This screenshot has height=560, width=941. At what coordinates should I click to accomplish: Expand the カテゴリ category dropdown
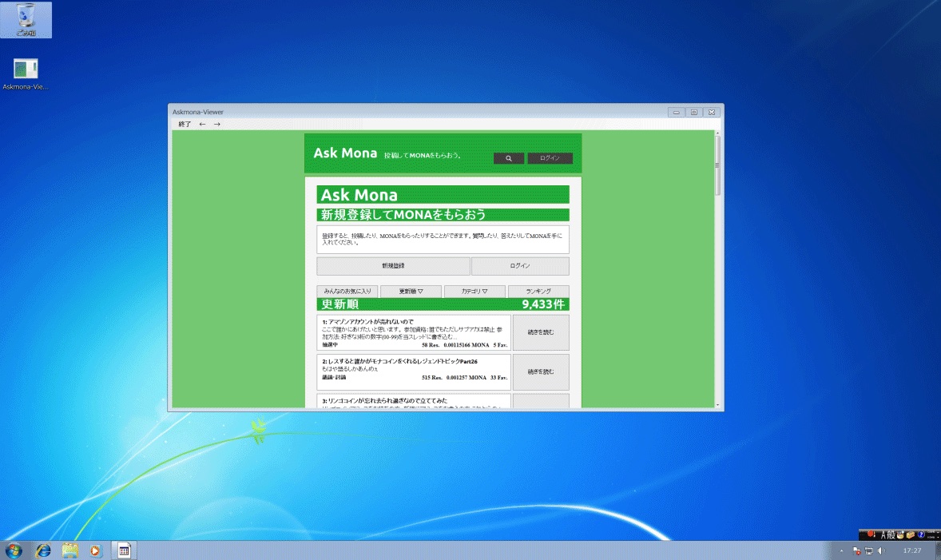(474, 292)
